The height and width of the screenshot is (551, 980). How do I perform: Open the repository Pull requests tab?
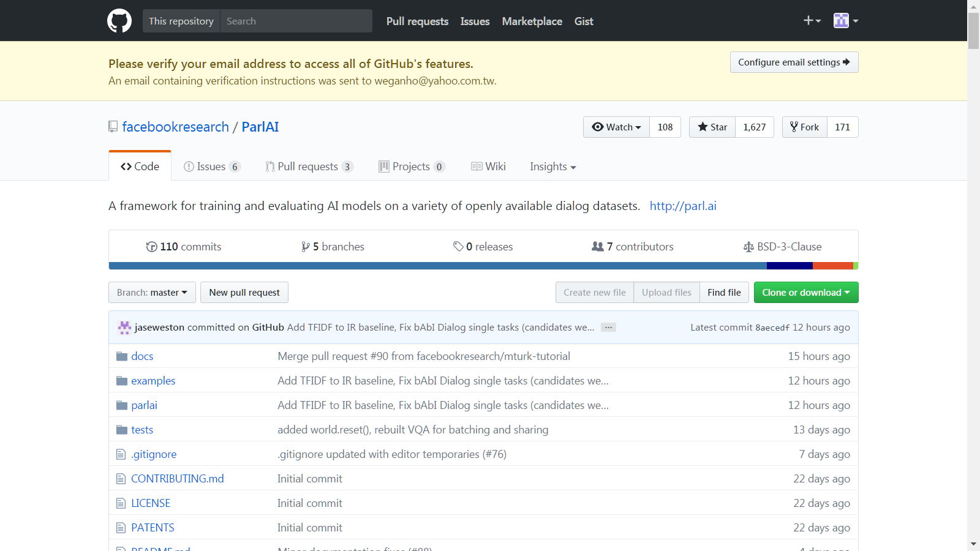click(309, 167)
